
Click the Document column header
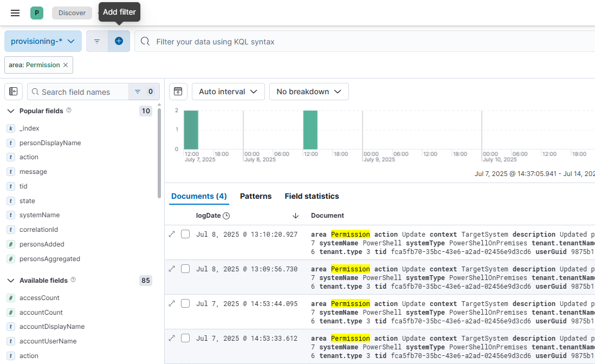(x=327, y=216)
